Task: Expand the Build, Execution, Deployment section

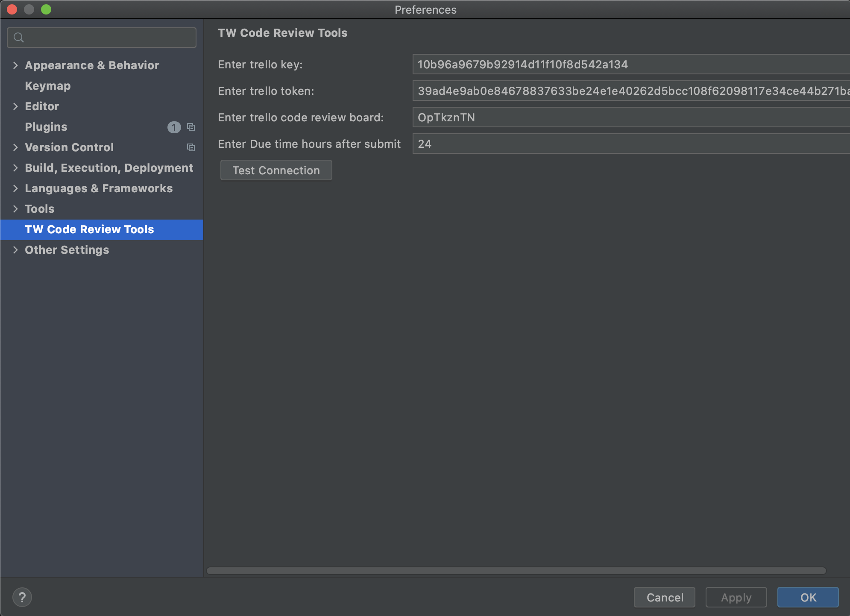Action: click(15, 168)
